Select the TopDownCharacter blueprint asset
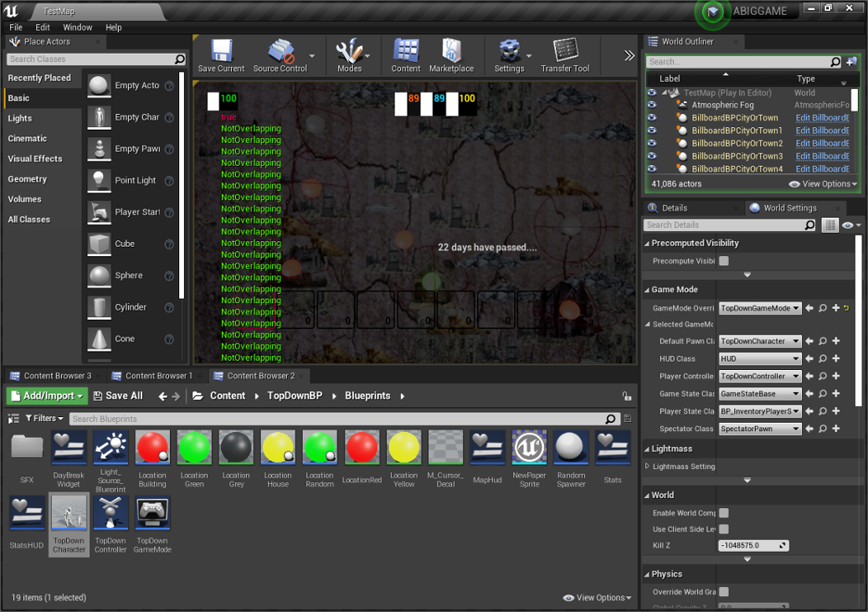Image resolution: width=868 pixels, height=612 pixels. click(69, 514)
